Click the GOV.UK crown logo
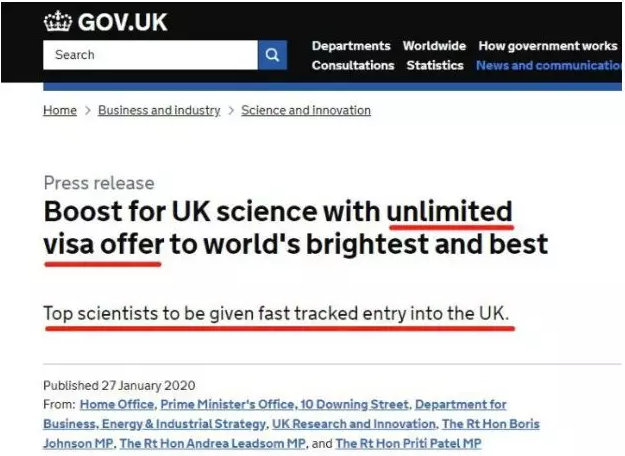 (x=58, y=20)
